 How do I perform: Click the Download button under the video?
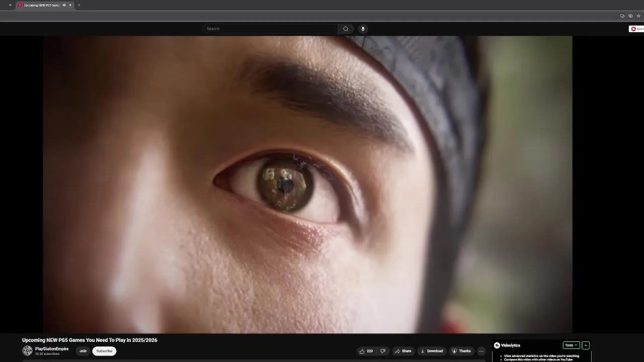click(x=432, y=351)
